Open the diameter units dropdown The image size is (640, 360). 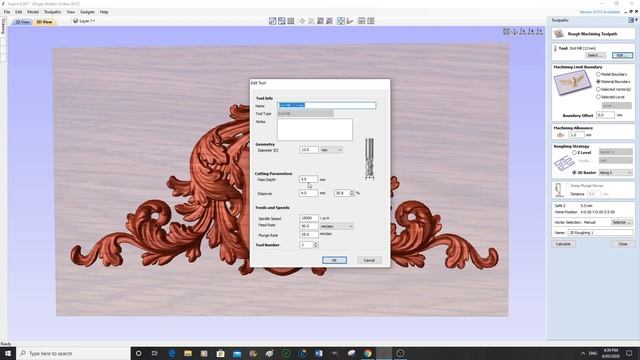(331, 150)
